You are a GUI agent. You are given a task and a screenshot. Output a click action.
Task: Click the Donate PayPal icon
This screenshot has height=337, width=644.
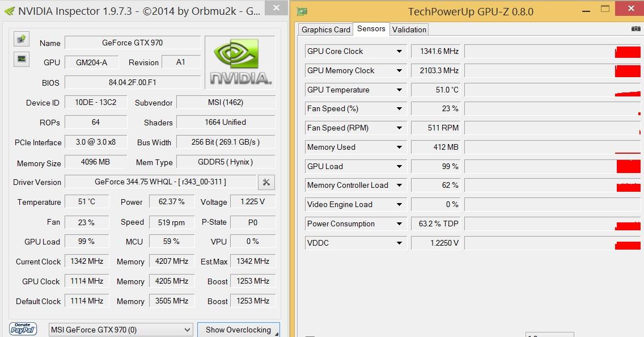(23, 329)
